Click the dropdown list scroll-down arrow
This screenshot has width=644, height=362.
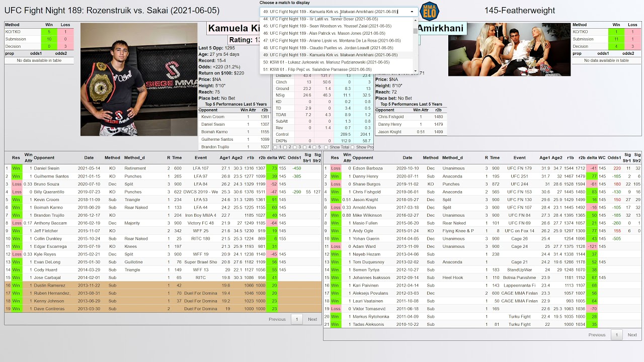click(x=416, y=71)
